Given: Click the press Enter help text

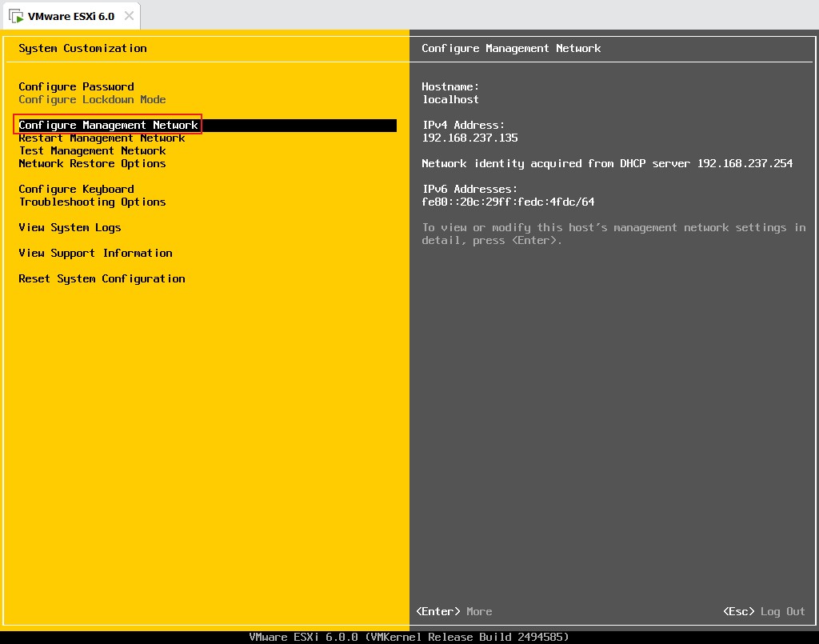Looking at the screenshot, I should pyautogui.click(x=613, y=234).
